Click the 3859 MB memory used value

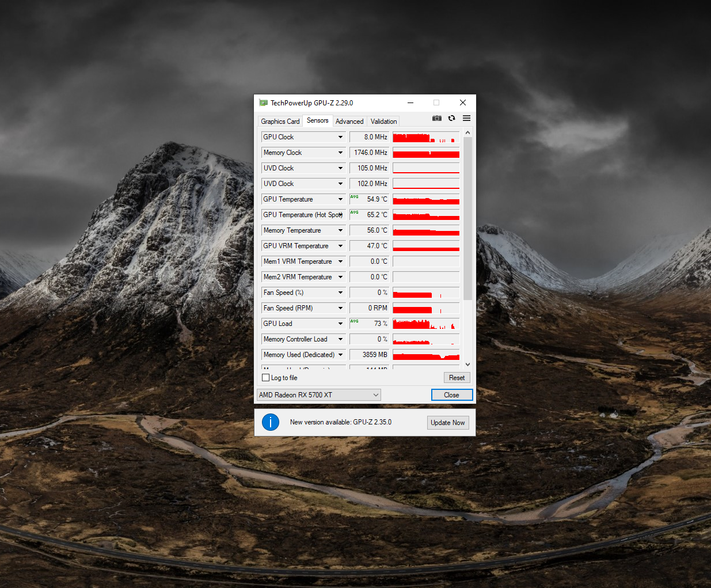[369, 355]
